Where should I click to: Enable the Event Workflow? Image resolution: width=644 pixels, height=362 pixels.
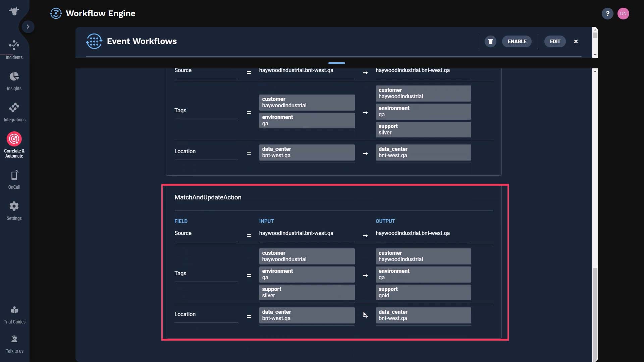(517, 41)
